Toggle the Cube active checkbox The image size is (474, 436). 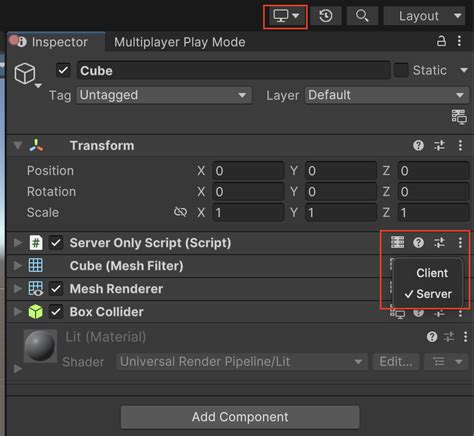63,70
